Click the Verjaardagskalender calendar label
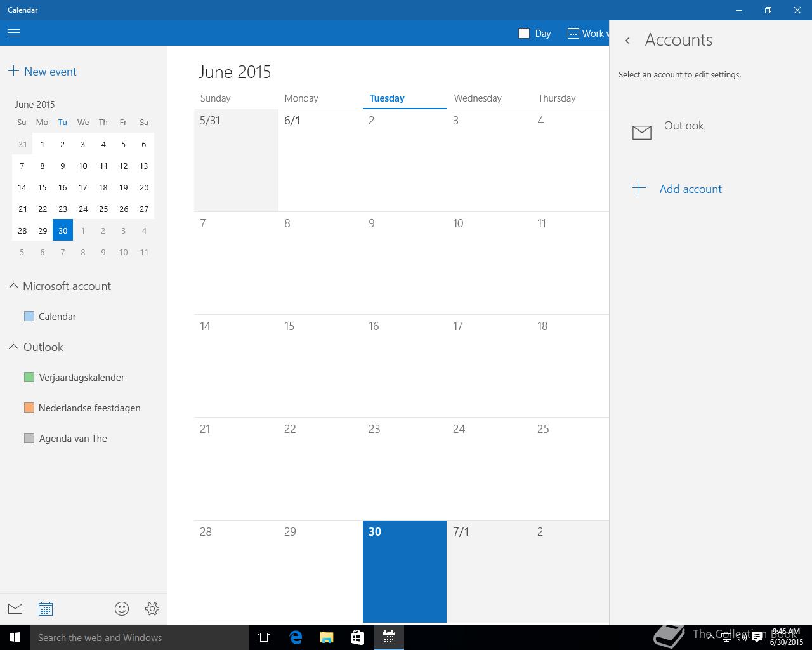Viewport: 812px width, 650px height. 82,377
